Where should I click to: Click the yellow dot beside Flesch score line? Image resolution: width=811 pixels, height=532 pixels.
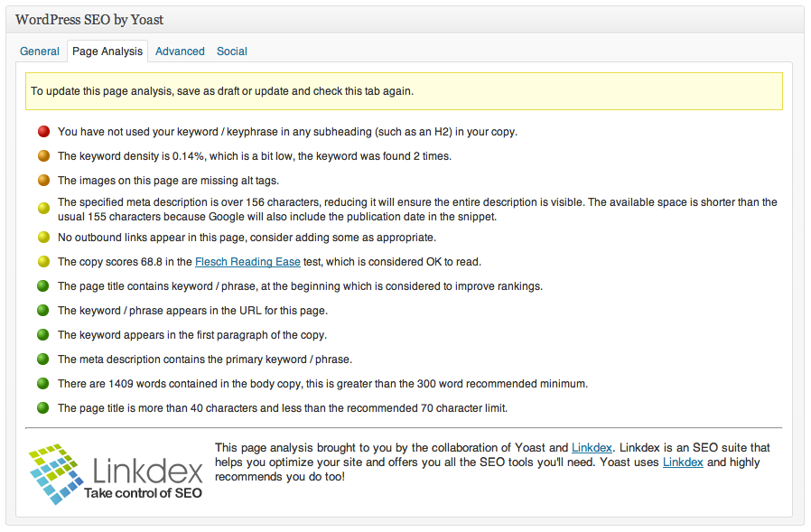[44, 262]
